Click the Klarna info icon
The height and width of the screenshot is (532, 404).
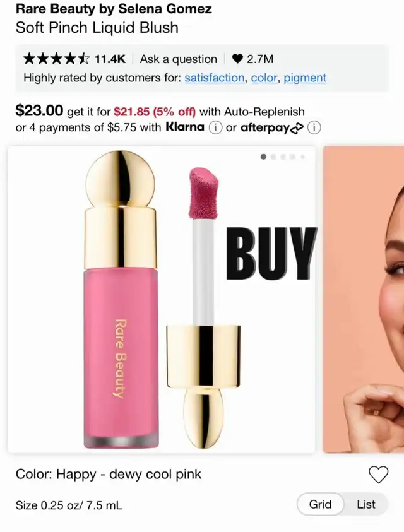[215, 128]
